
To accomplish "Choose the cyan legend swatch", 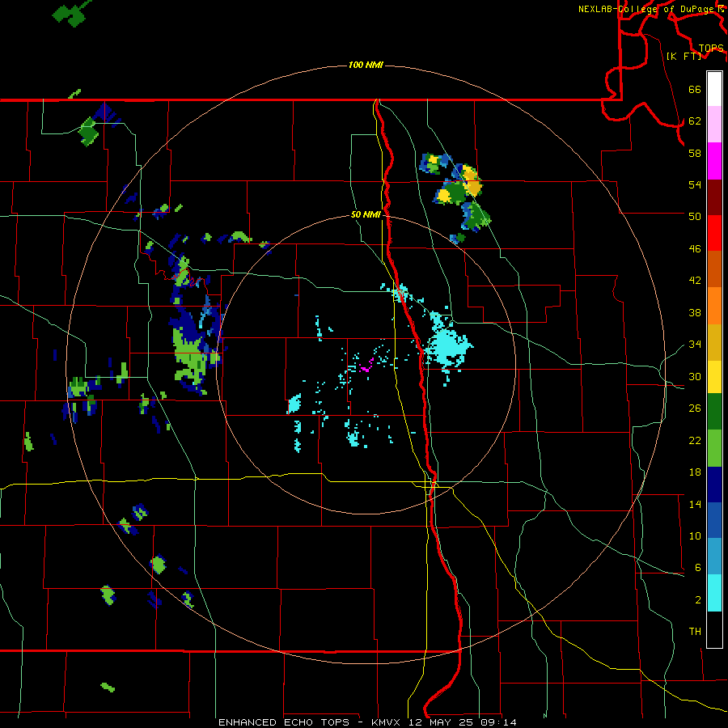I will tap(714, 593).
